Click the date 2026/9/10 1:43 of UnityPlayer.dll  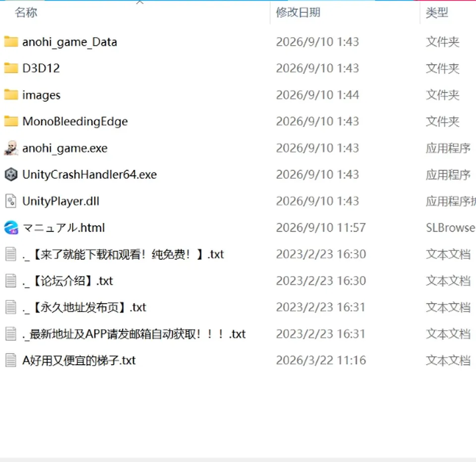point(317,201)
